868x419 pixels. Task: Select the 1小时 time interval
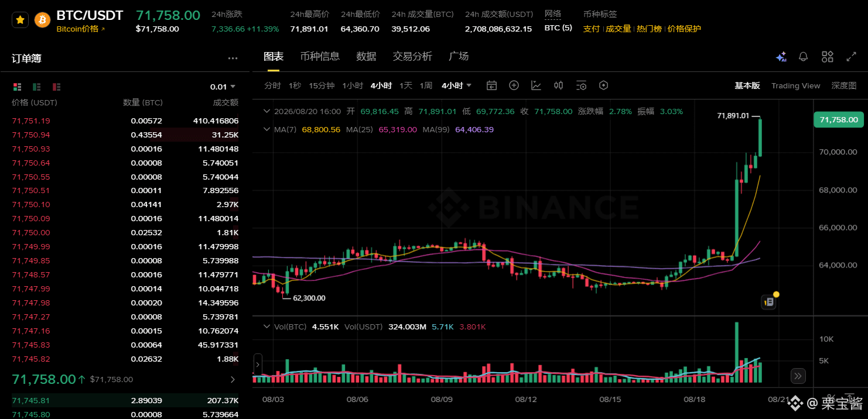(353, 85)
